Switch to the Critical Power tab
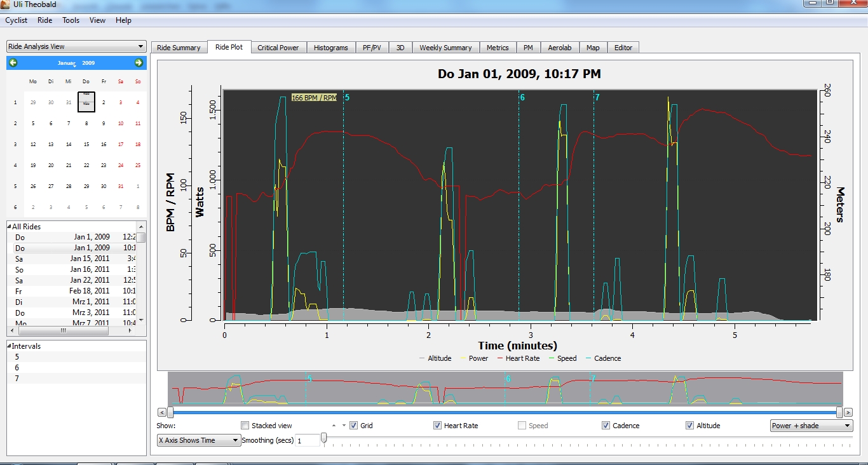Screen dimensions: 868x465 (278, 48)
